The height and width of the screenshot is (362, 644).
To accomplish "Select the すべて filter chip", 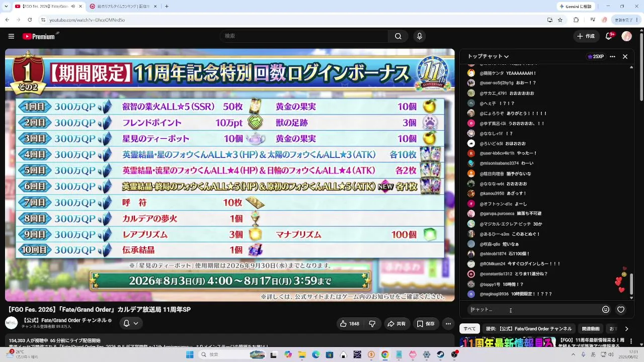I will coord(469,329).
